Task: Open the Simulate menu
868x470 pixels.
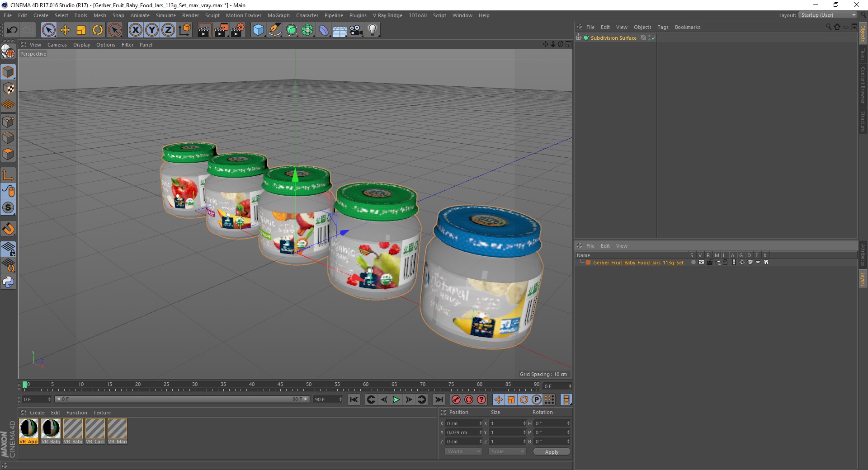Action: [x=166, y=15]
